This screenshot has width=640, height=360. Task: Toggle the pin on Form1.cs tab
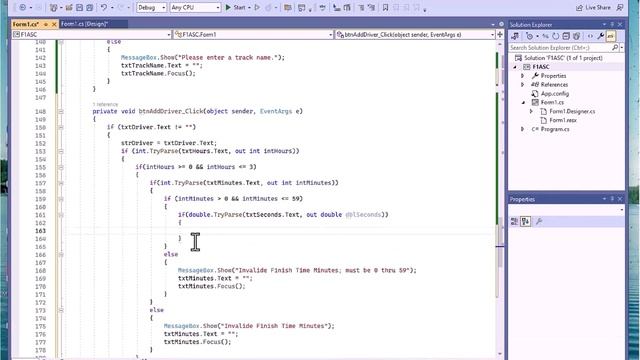(46, 24)
